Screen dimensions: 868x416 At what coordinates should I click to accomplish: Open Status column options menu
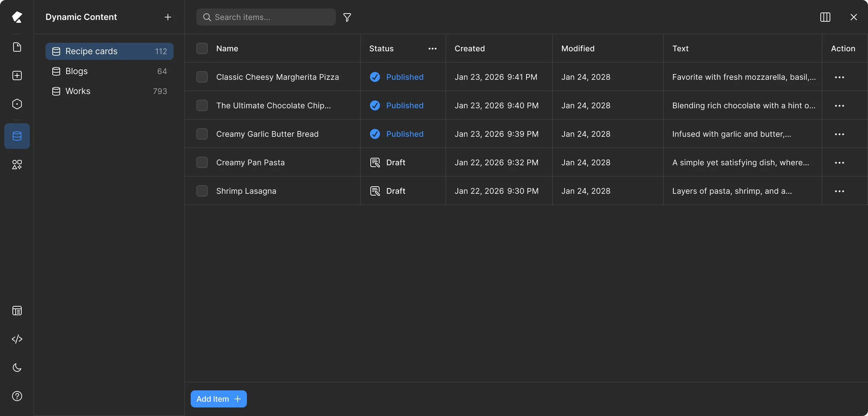coord(433,48)
